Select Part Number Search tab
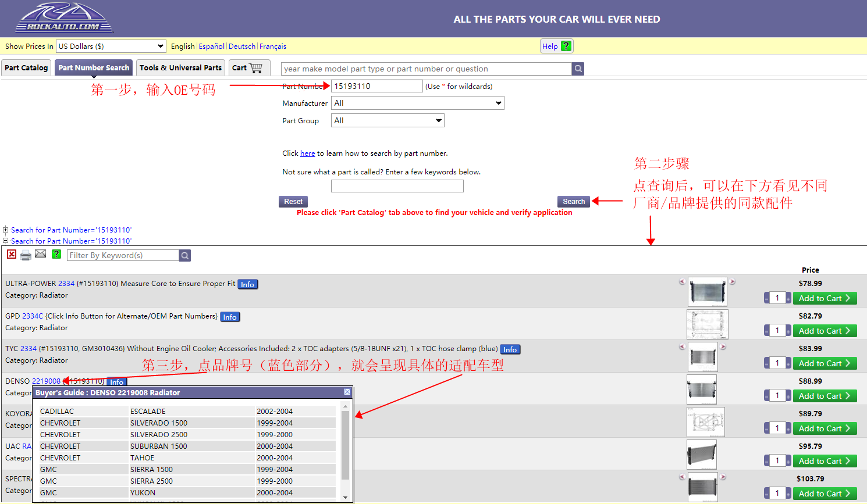 point(94,67)
